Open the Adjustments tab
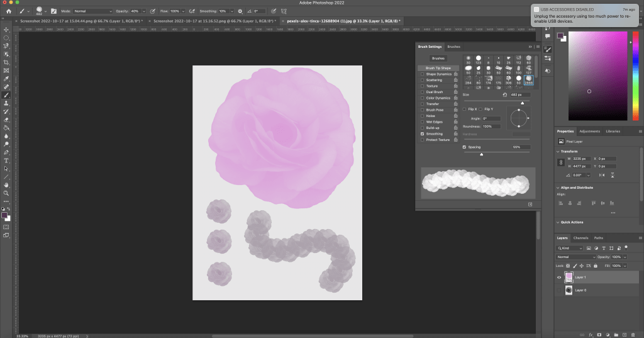Screen dimensions: 644x338 [x=589, y=131]
